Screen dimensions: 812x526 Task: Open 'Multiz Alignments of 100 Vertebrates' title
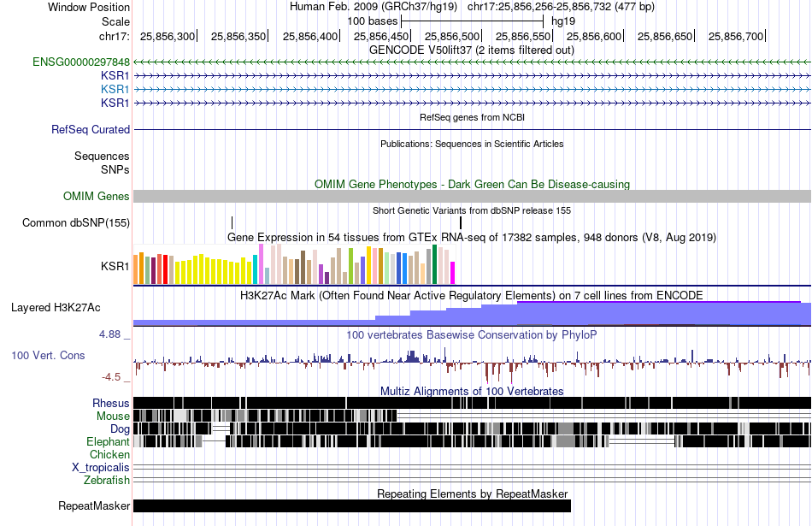[472, 391]
